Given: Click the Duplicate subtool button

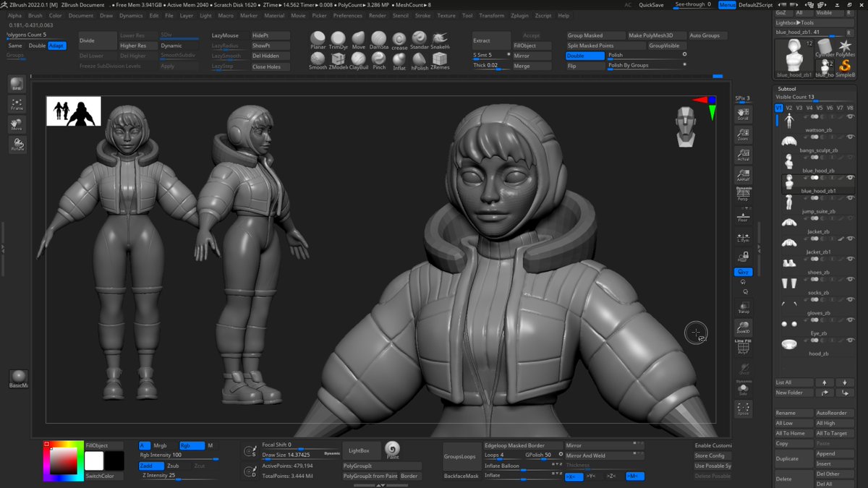Looking at the screenshot, I should click(x=793, y=458).
